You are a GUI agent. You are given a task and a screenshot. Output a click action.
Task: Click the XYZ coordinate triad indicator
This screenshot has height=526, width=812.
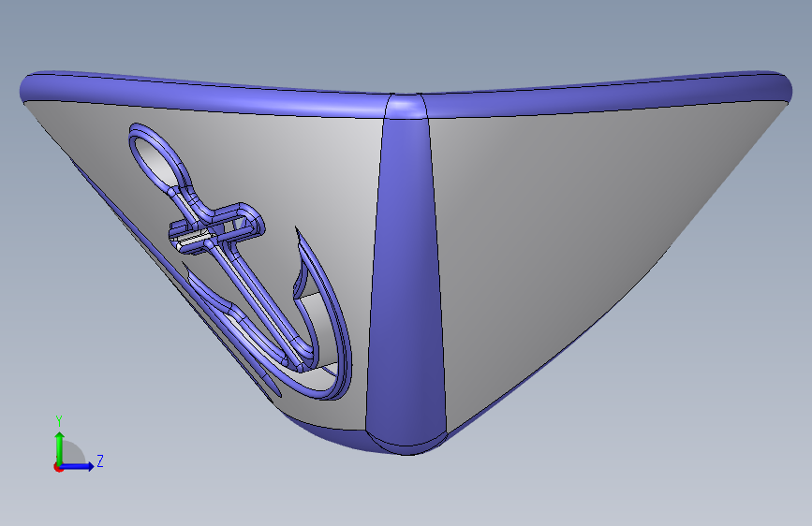click(x=78, y=445)
